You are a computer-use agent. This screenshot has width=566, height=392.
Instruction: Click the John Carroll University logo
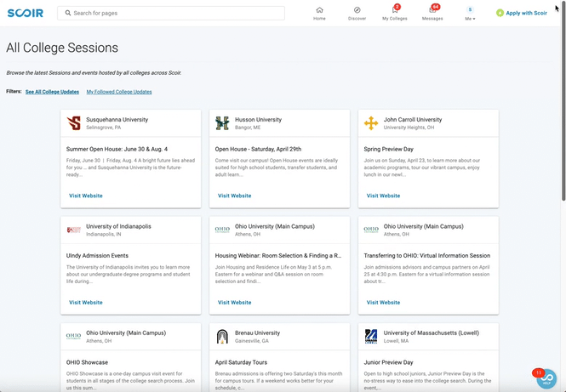pyautogui.click(x=371, y=123)
